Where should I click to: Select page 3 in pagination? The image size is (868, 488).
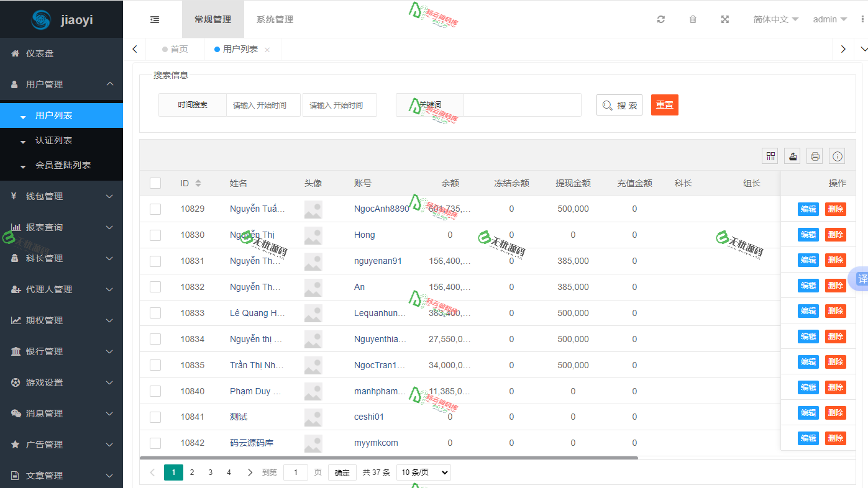point(211,472)
